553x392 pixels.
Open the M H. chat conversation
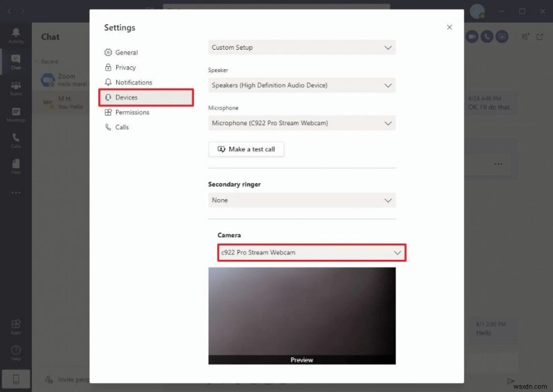click(62, 102)
